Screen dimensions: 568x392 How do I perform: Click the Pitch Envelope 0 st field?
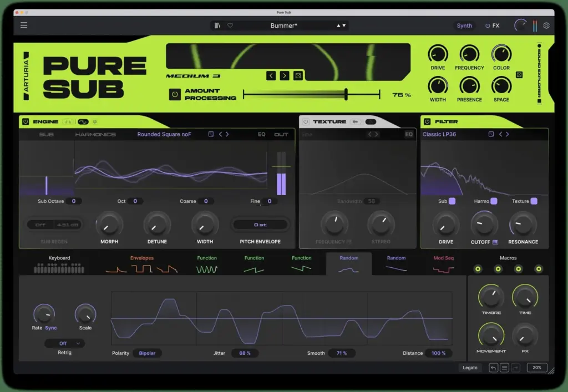[260, 225]
